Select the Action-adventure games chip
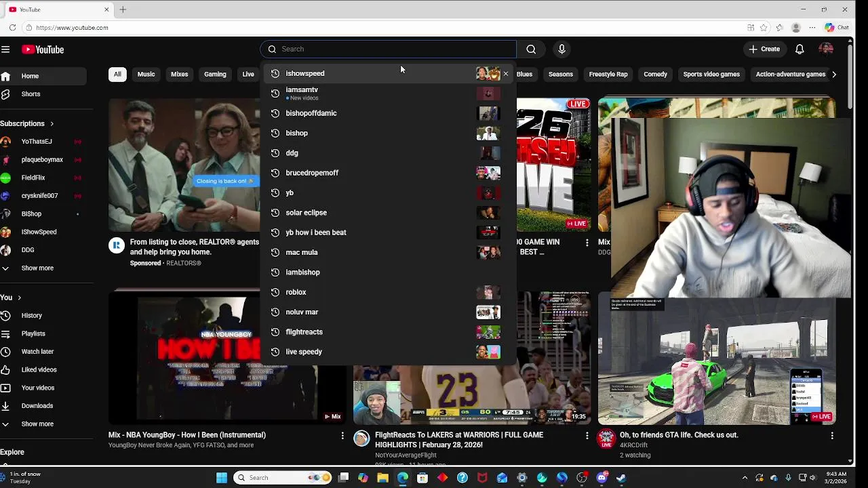The width and height of the screenshot is (868, 488). 791,75
